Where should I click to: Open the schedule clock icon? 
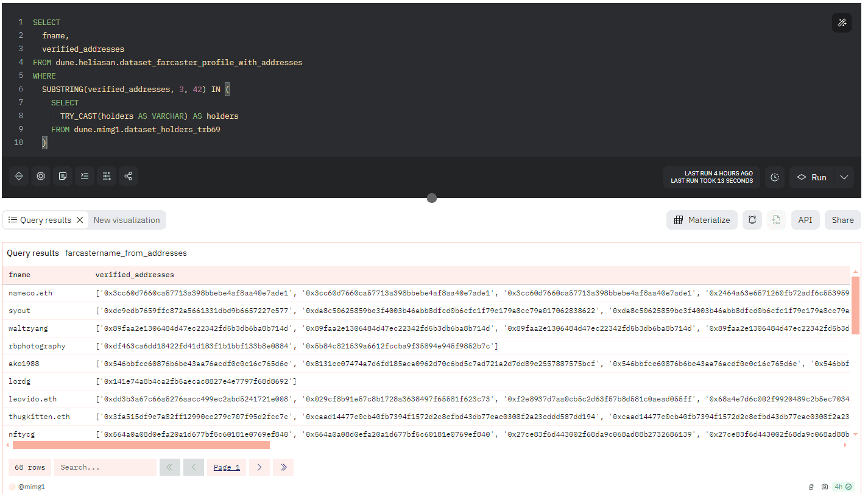click(x=775, y=177)
